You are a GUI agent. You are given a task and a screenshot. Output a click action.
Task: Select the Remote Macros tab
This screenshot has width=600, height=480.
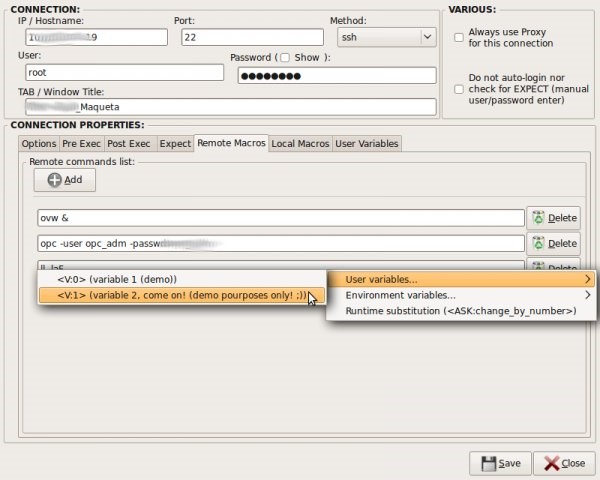coord(231,143)
